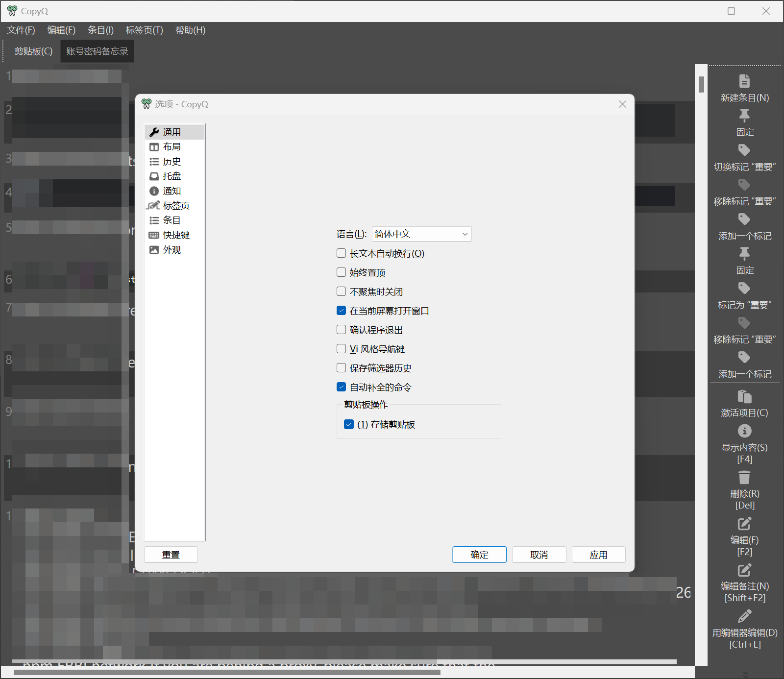The image size is (784, 679).
Task: Click the 编辑(E) [F2] edit icon
Action: 744,523
